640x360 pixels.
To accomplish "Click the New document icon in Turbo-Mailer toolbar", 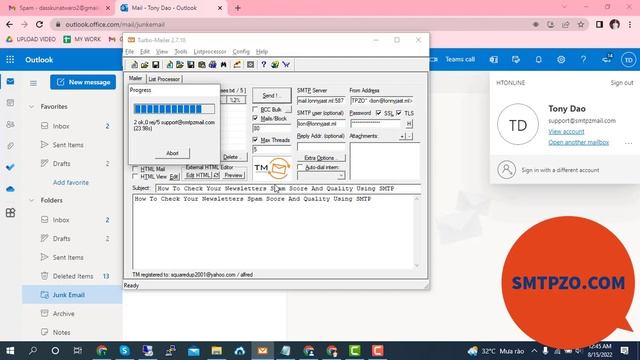I will [x=134, y=64].
